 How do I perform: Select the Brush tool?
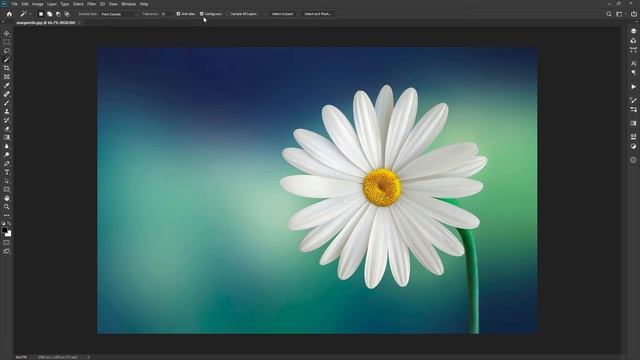click(7, 103)
